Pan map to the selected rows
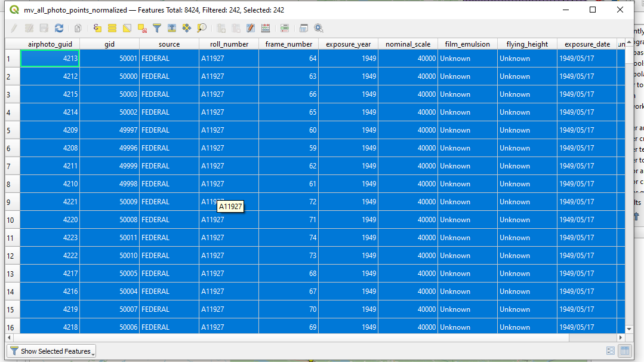The height and width of the screenshot is (362, 644). click(x=187, y=28)
